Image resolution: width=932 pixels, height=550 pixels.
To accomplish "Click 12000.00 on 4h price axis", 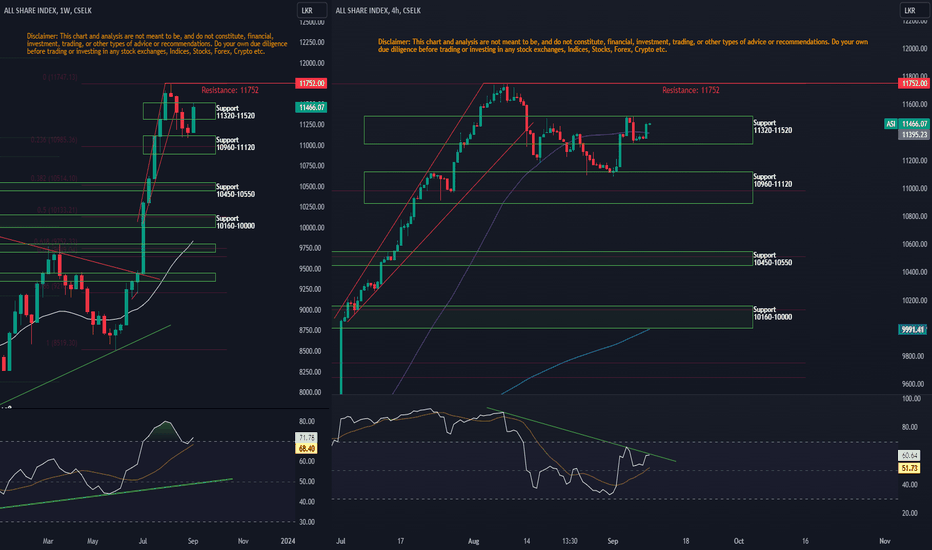I will click(x=915, y=49).
